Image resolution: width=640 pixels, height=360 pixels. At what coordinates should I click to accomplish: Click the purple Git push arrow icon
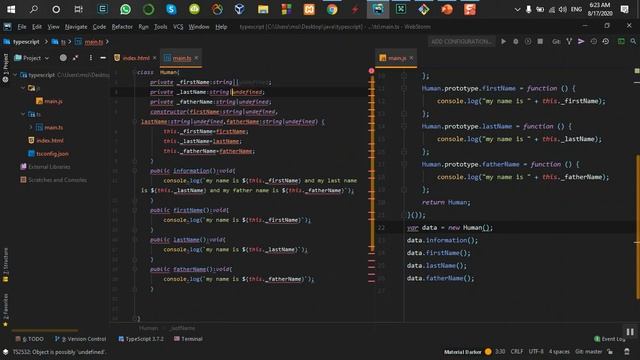coord(581,41)
